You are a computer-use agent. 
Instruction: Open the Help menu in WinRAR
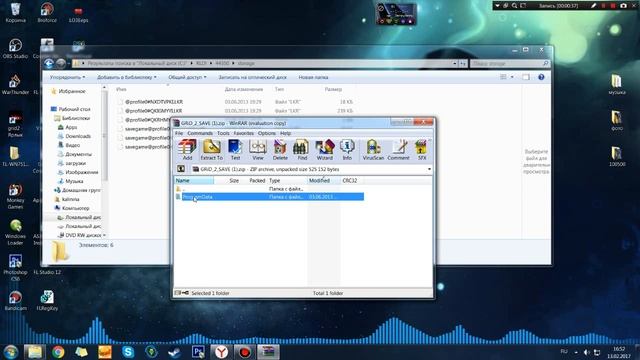click(x=286, y=133)
